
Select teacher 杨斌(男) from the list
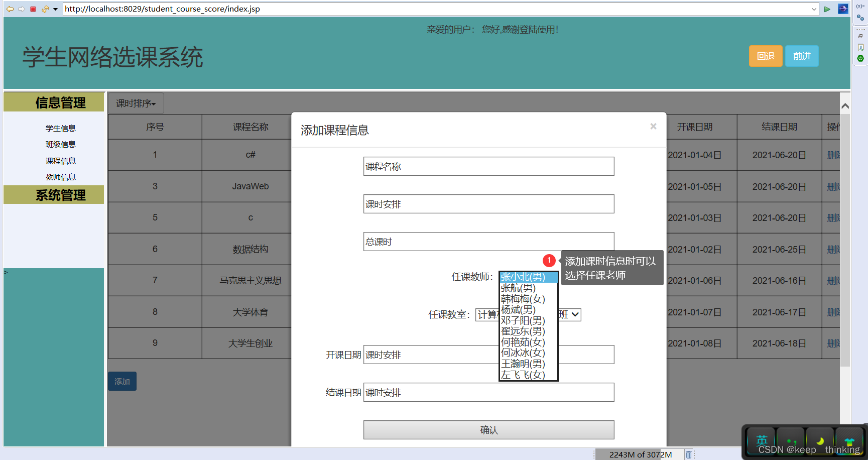coord(528,310)
